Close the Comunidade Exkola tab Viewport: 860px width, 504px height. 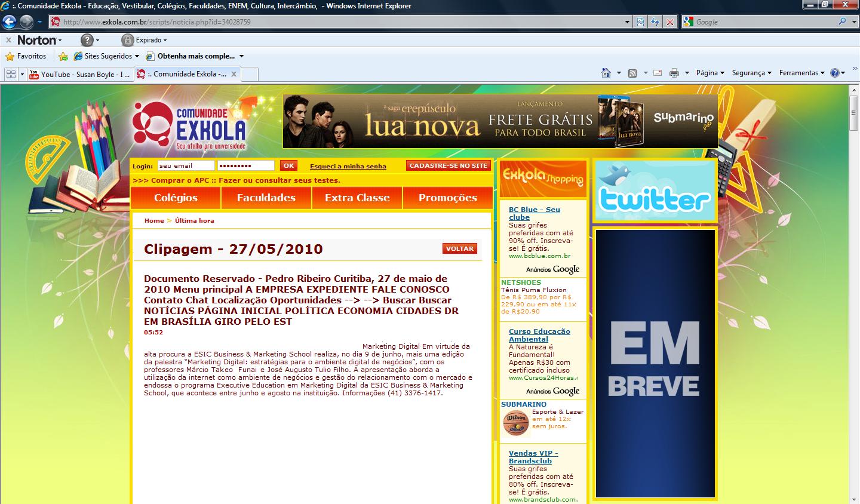pos(234,74)
